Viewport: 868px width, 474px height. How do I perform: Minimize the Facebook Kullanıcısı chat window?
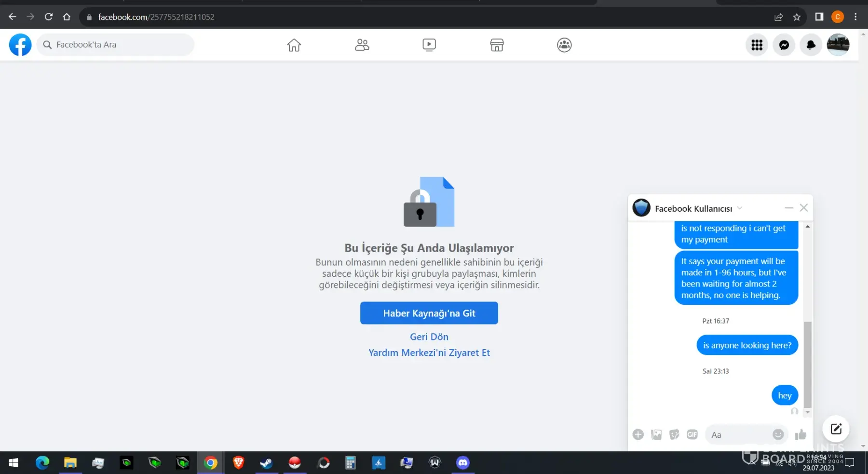click(x=789, y=208)
